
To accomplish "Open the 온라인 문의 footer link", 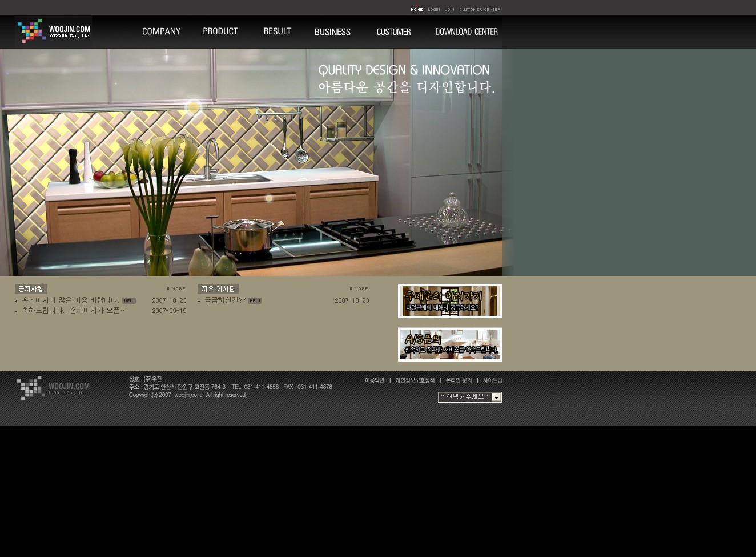I will point(459,380).
